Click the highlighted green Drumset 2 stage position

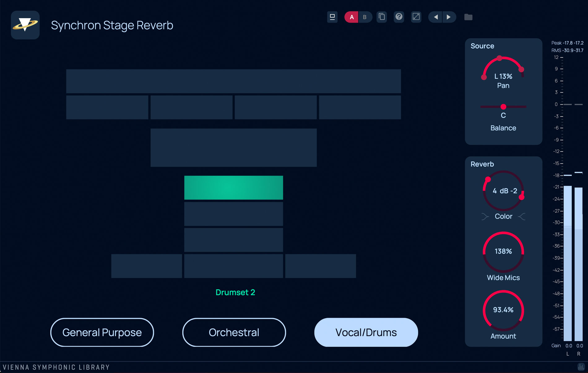pyautogui.click(x=234, y=188)
